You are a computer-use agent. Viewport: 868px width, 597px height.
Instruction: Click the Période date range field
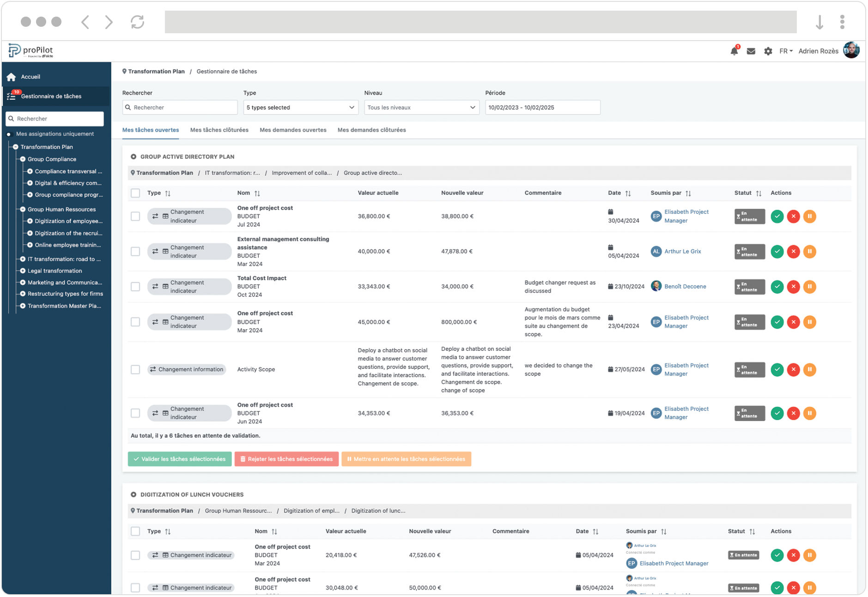coord(542,108)
